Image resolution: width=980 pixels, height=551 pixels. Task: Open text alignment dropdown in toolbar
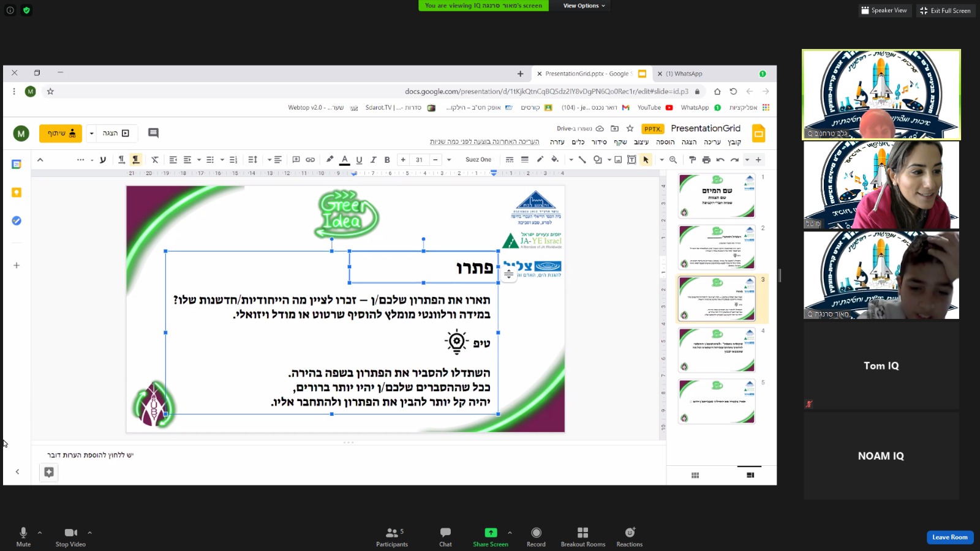pyautogui.click(x=274, y=160)
